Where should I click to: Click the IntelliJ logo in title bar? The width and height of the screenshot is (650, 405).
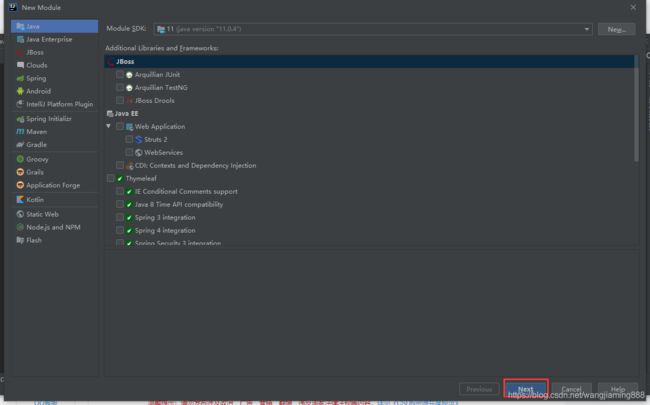(x=13, y=7)
